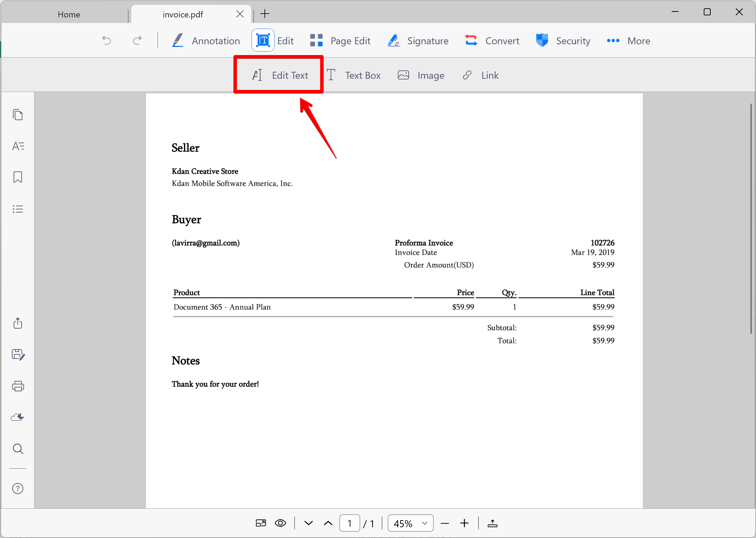
Task: Open the page thumbnails sidebar panel
Action: (18, 115)
